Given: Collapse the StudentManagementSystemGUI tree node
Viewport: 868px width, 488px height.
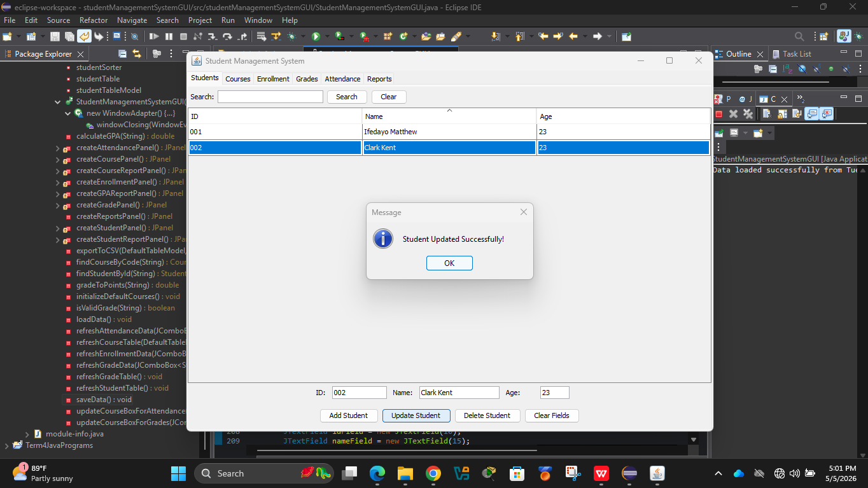Looking at the screenshot, I should 57,102.
